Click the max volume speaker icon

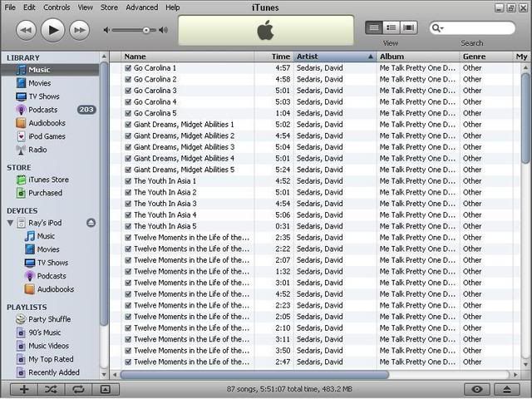click(x=164, y=30)
